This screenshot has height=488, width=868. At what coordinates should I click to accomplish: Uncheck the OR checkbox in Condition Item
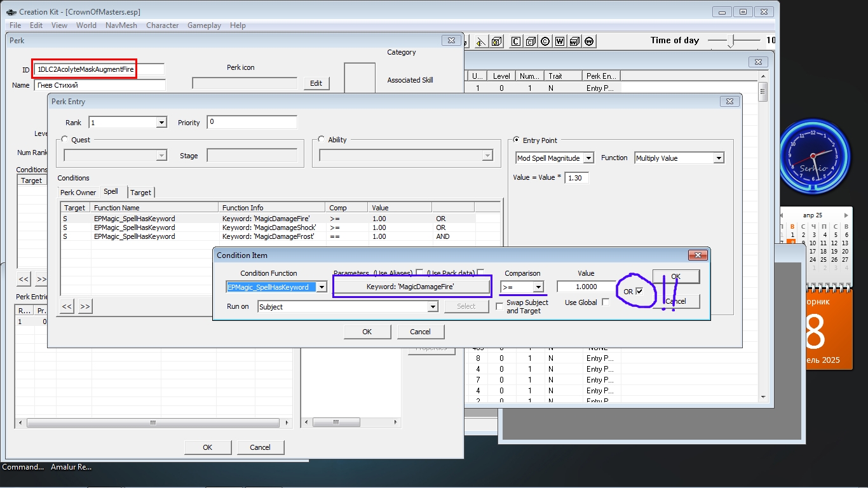tap(639, 291)
